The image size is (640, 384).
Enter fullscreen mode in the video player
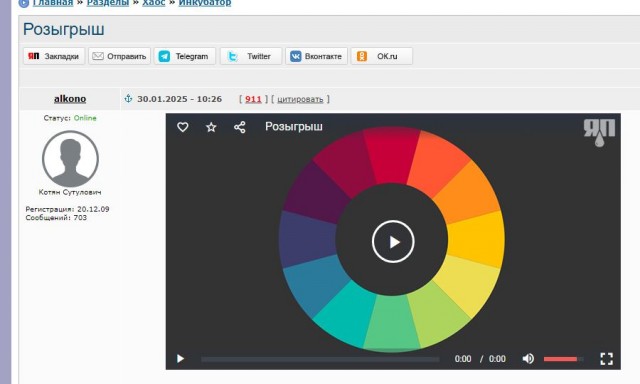pos(607,359)
